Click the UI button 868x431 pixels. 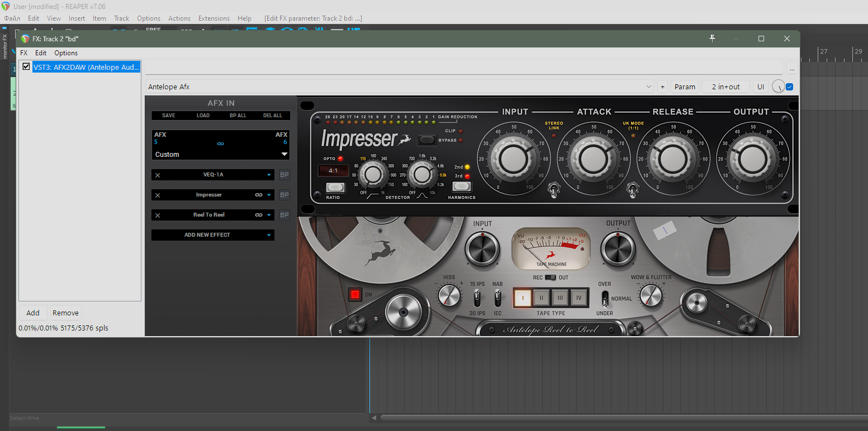761,87
